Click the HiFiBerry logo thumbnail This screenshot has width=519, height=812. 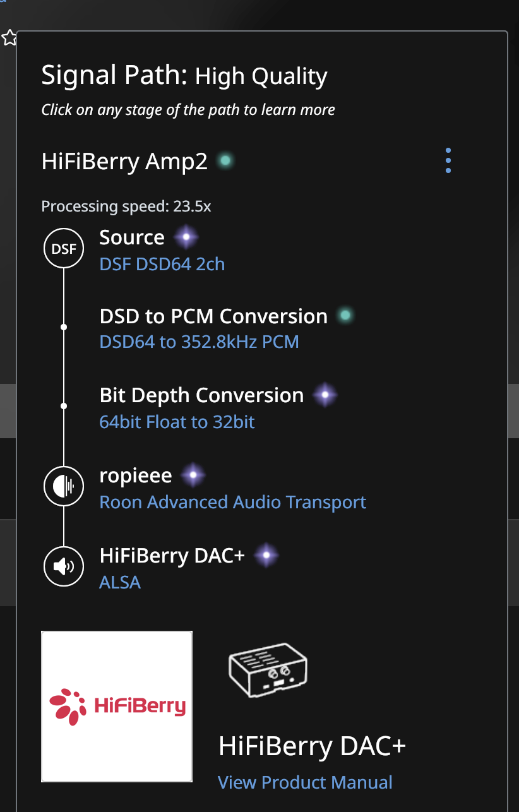coord(117,707)
